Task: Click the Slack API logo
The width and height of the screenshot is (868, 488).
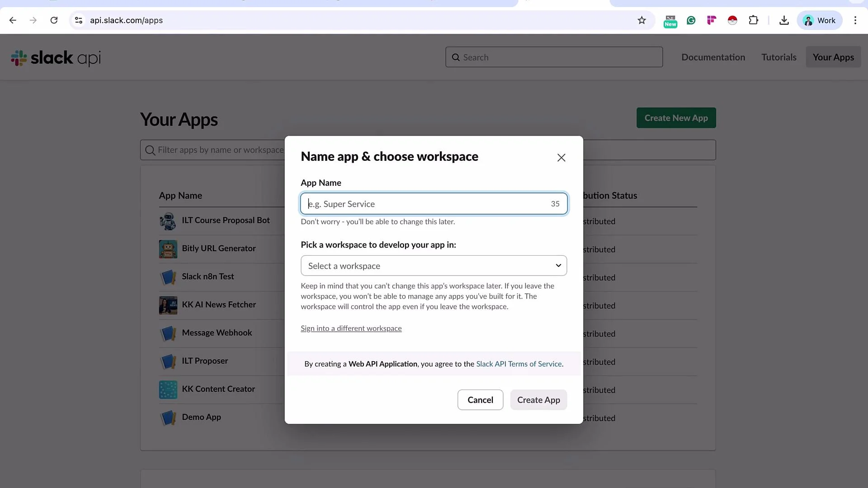Action: coord(56,58)
